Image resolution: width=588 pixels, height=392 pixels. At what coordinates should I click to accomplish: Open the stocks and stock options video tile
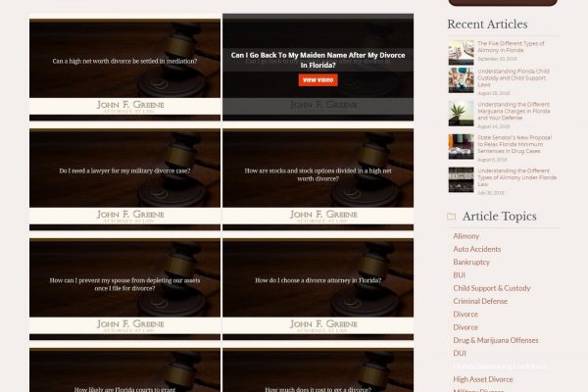point(318,175)
